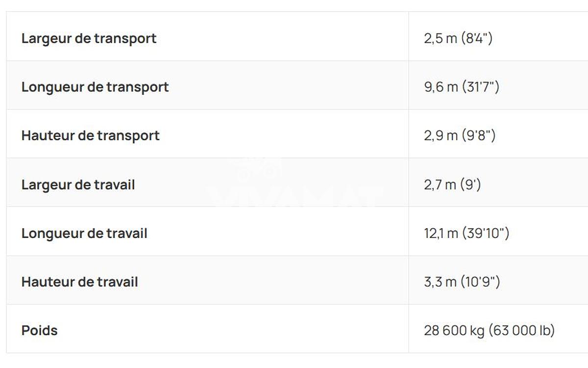Viewport: 588px width, 368px height.
Task: Click the (63 000 lb) weight conversion
Action: tap(522, 330)
